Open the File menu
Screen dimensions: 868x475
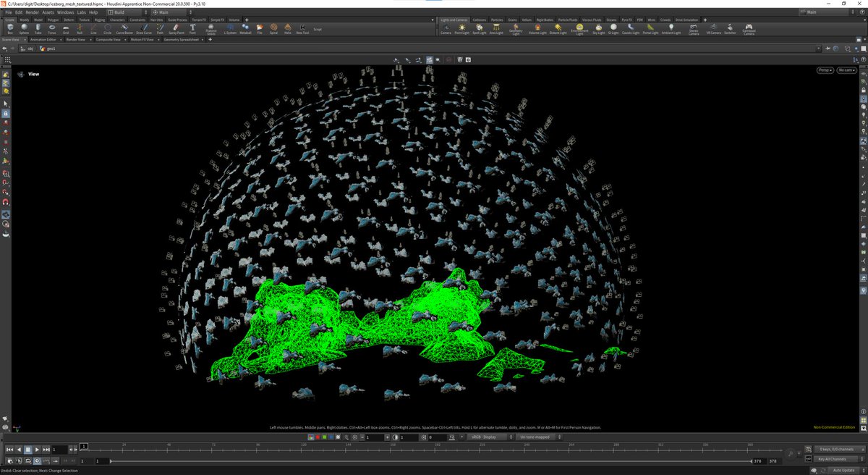click(8, 12)
